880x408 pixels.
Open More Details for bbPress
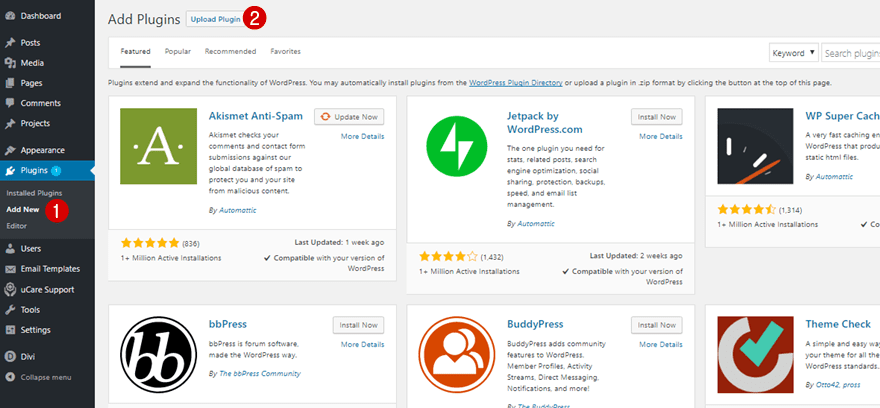pos(363,345)
